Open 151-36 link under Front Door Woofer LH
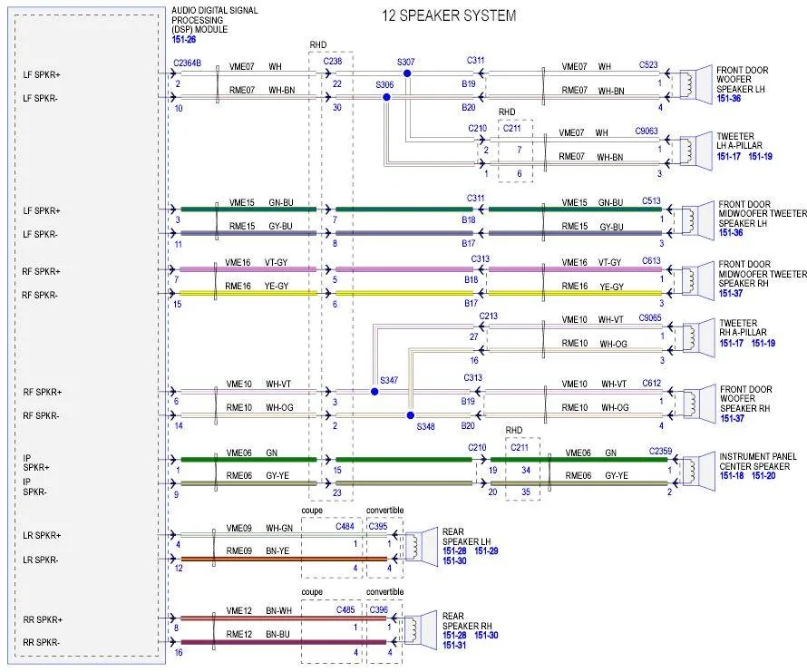Image resolution: width=807 pixels, height=672 pixels. [729, 98]
